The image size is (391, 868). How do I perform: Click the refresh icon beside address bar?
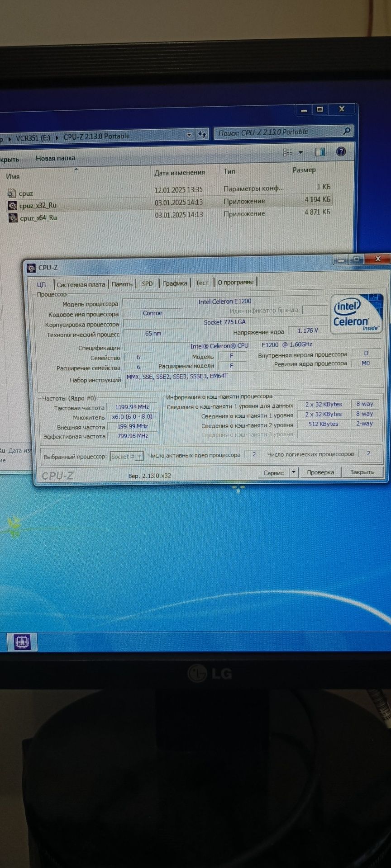(x=202, y=134)
